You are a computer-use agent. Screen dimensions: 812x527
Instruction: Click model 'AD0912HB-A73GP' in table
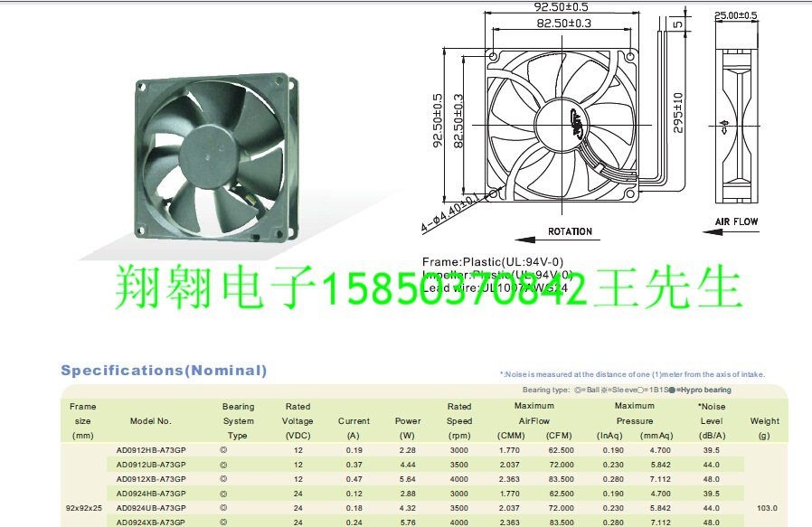(151, 450)
